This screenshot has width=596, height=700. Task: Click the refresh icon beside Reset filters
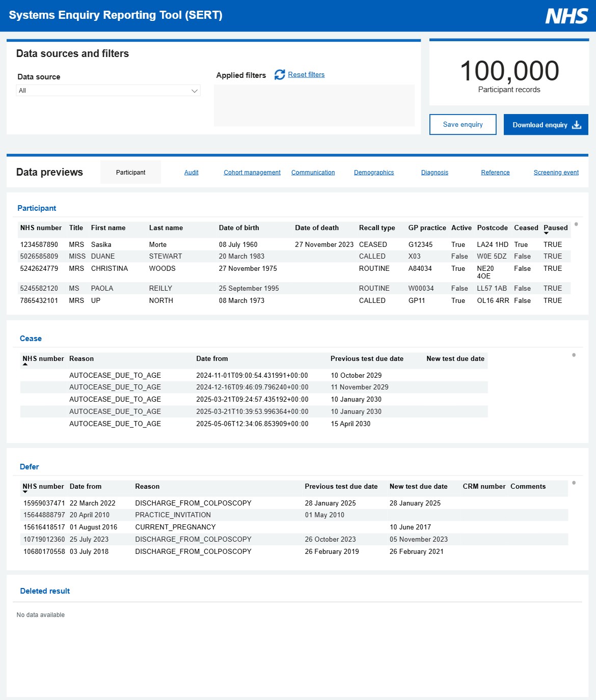coord(280,75)
